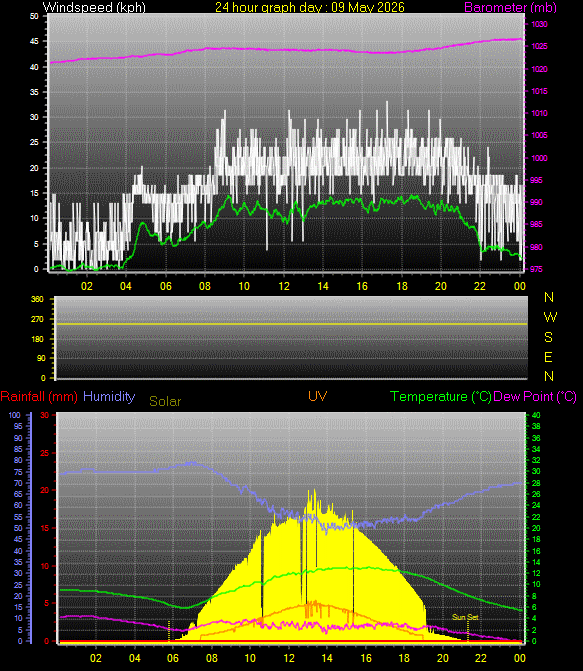Click the 06 hour label on lower graph
Screen dimensions: 583x671
(x=173, y=658)
